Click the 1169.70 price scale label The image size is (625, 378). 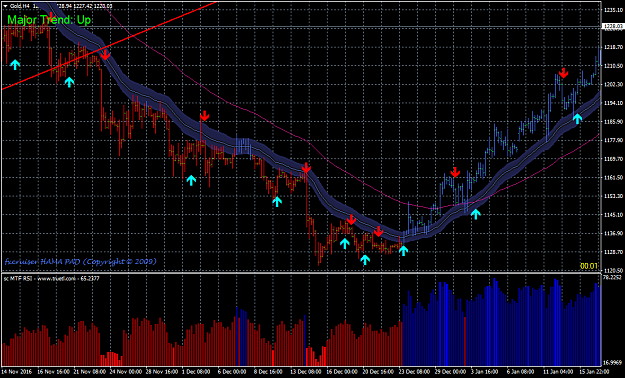613,159
